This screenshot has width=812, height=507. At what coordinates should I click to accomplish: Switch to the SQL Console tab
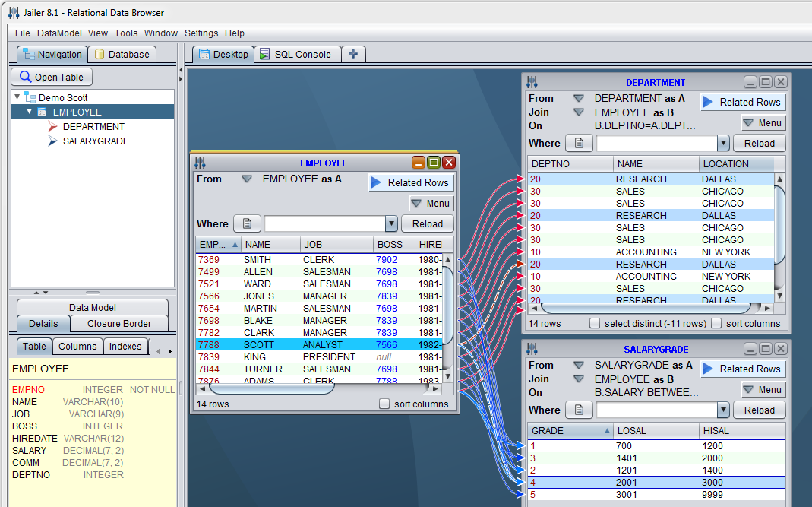click(x=295, y=54)
